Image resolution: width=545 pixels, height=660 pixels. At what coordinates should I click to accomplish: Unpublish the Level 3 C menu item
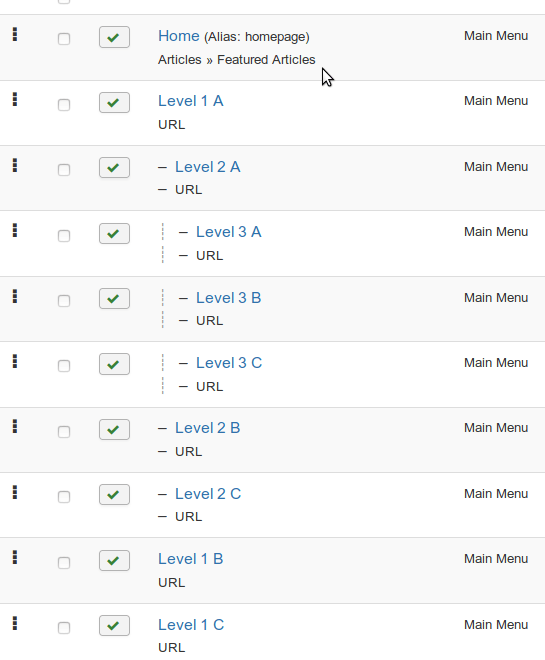(114, 364)
